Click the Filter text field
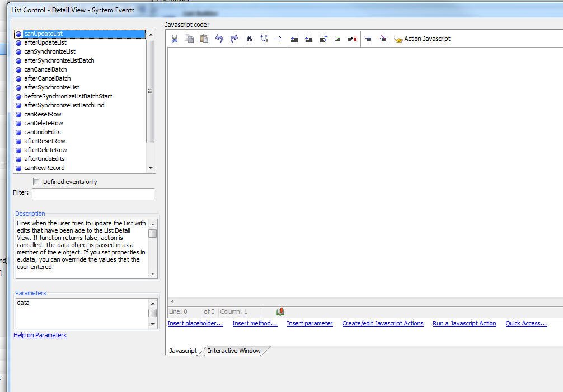The height and width of the screenshot is (392, 563). [93, 194]
